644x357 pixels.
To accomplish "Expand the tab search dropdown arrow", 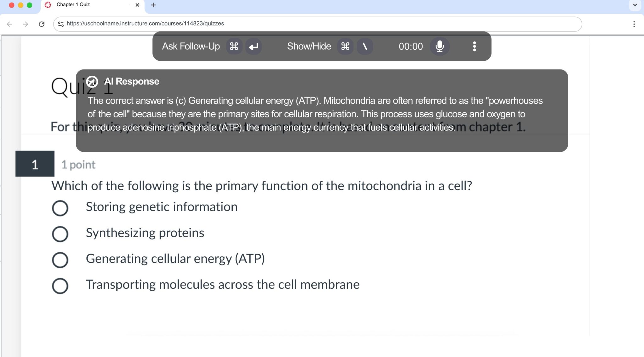I will coord(635,5).
